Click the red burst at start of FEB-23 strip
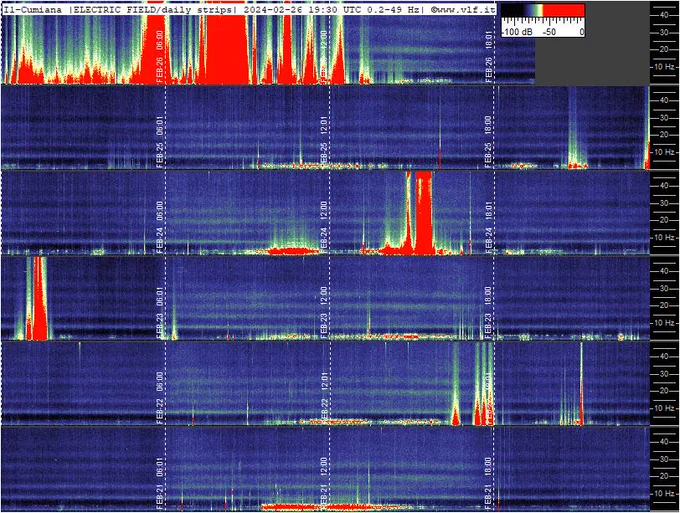Screen dimensions: 680x513 pyautogui.click(x=39, y=298)
